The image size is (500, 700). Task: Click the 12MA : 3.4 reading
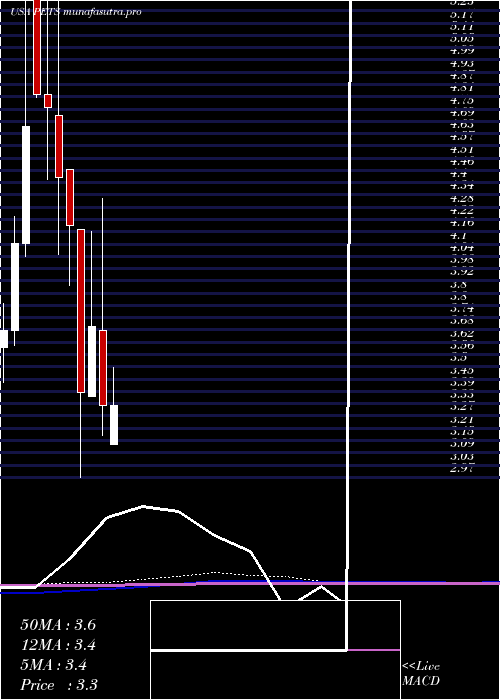pos(58,645)
